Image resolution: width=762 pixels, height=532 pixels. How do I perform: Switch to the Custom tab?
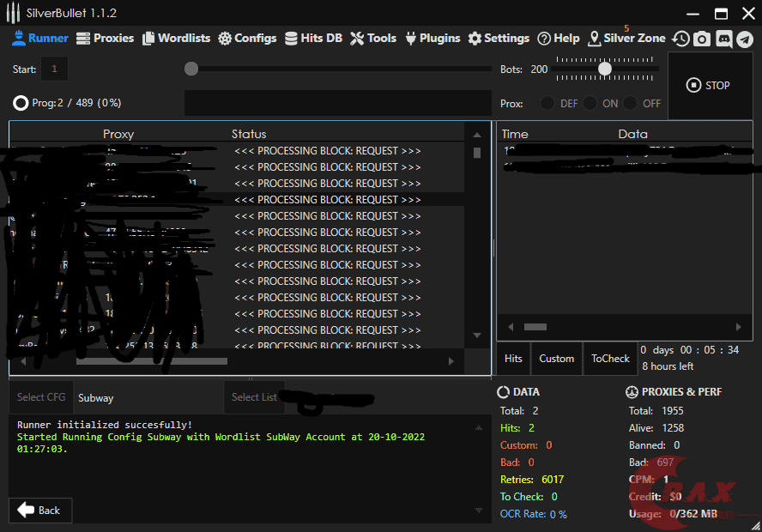click(x=556, y=359)
